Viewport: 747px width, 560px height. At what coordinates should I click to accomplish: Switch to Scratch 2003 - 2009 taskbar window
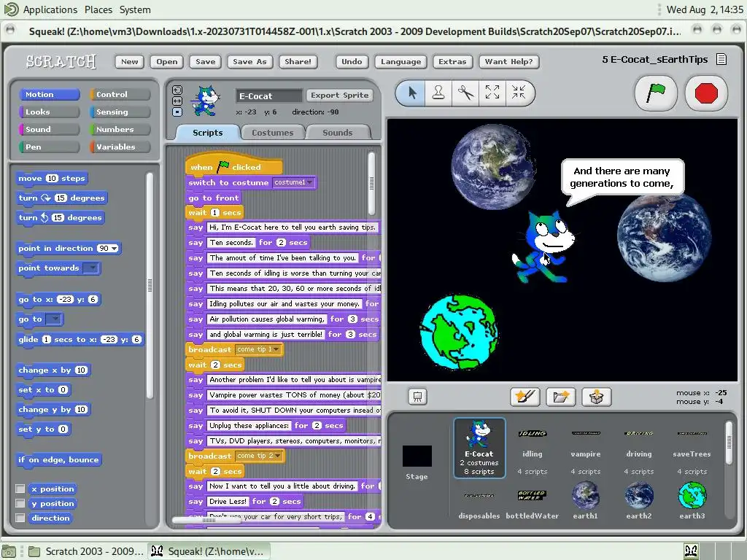pos(86,551)
